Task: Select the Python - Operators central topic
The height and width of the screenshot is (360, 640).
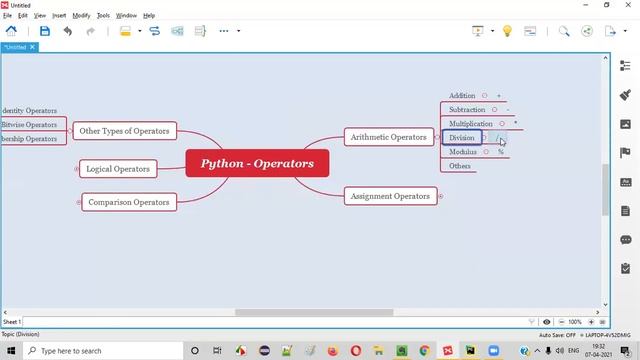Action: tap(257, 163)
